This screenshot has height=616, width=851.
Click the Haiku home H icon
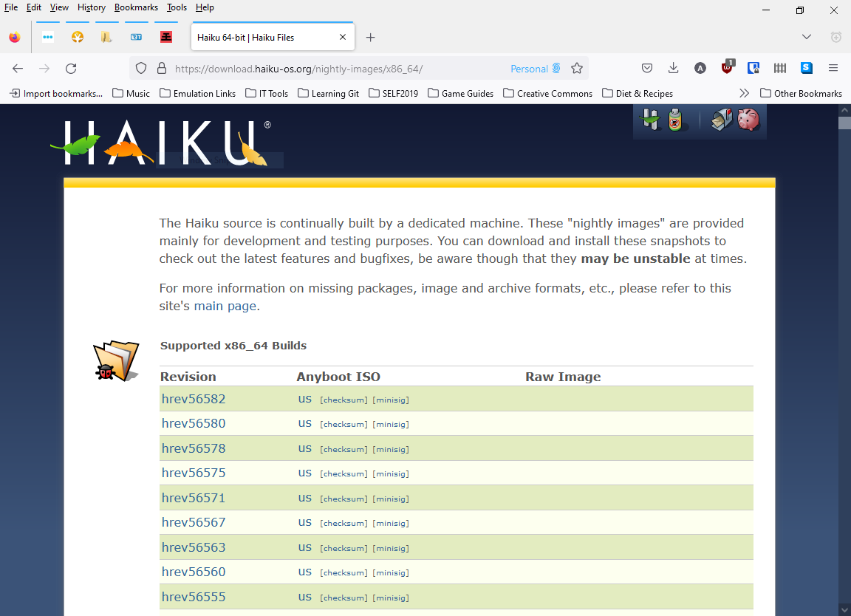click(650, 120)
